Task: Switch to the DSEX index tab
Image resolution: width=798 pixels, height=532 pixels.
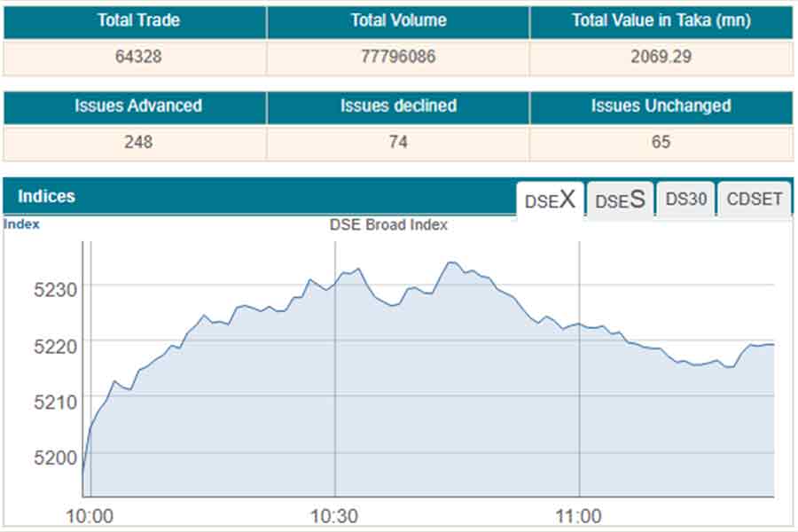Action: pyautogui.click(x=551, y=199)
